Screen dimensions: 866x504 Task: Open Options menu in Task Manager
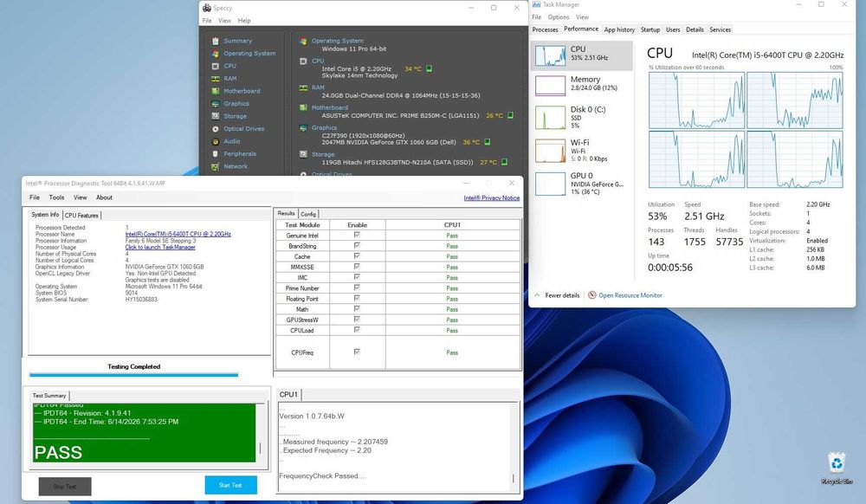[x=559, y=17]
